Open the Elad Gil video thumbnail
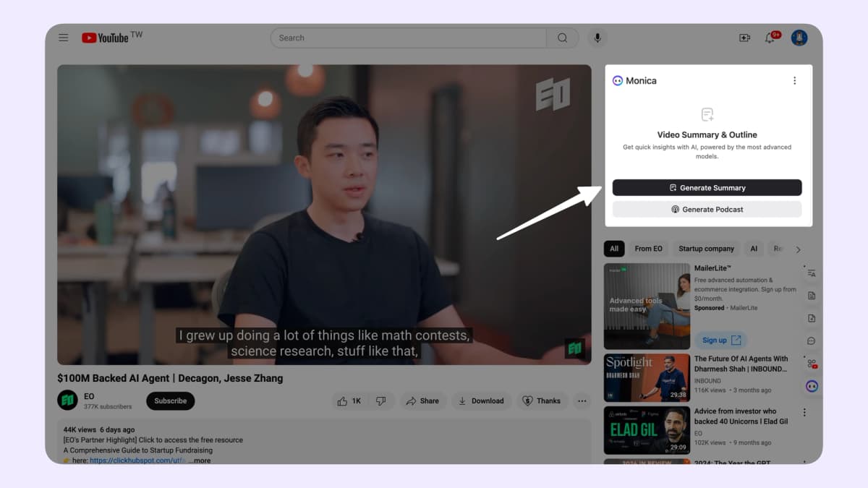868x488 pixels. click(x=647, y=429)
